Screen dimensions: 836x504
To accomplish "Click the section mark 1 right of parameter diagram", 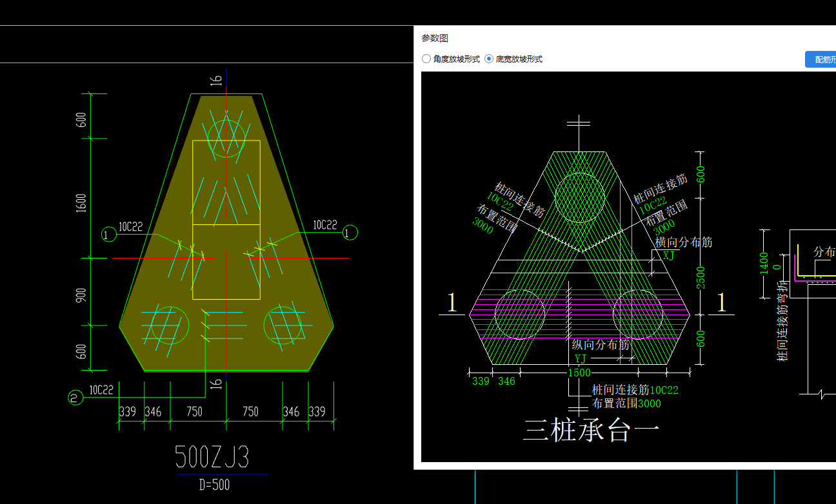I will point(721,302).
